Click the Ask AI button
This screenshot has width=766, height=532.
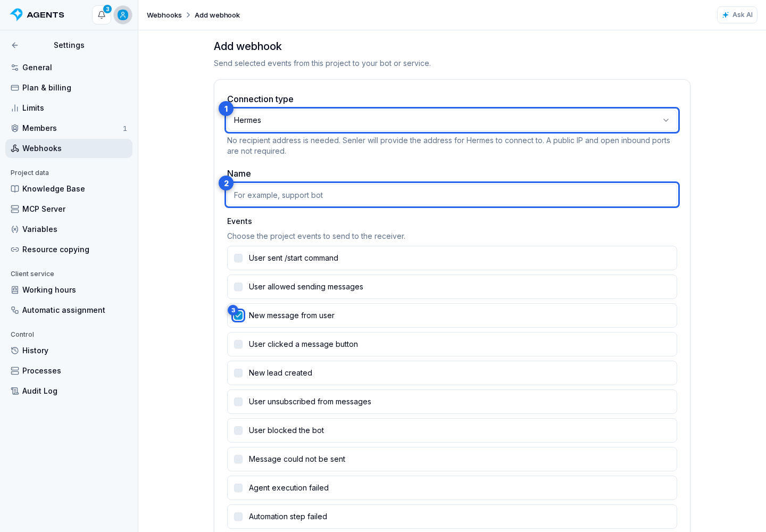(737, 15)
